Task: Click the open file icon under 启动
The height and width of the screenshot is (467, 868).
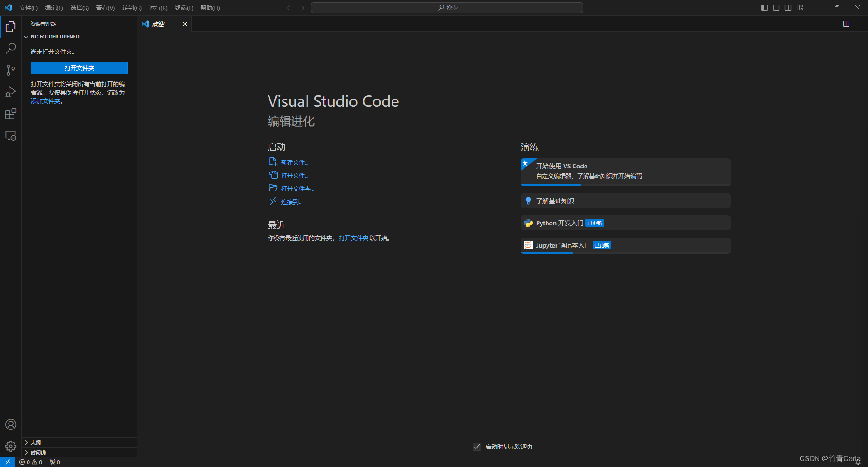Action: coord(273,175)
